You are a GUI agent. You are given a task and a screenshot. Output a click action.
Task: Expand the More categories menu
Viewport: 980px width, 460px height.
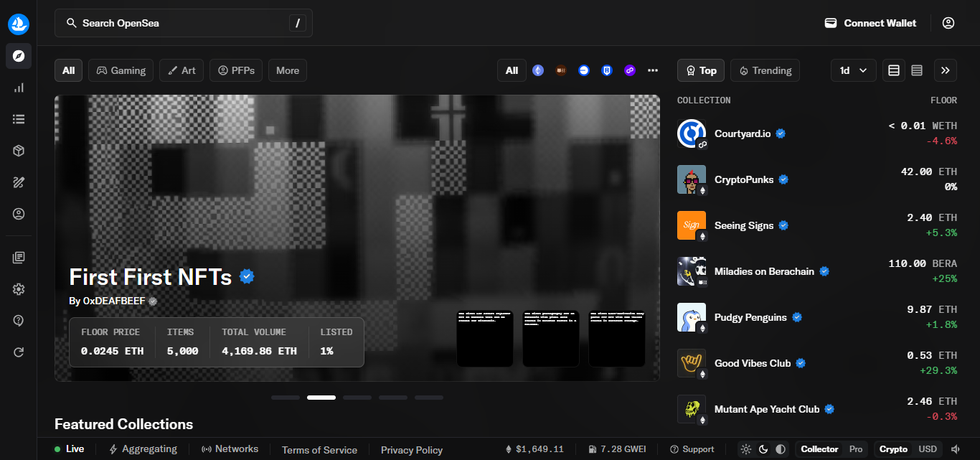pyautogui.click(x=288, y=70)
